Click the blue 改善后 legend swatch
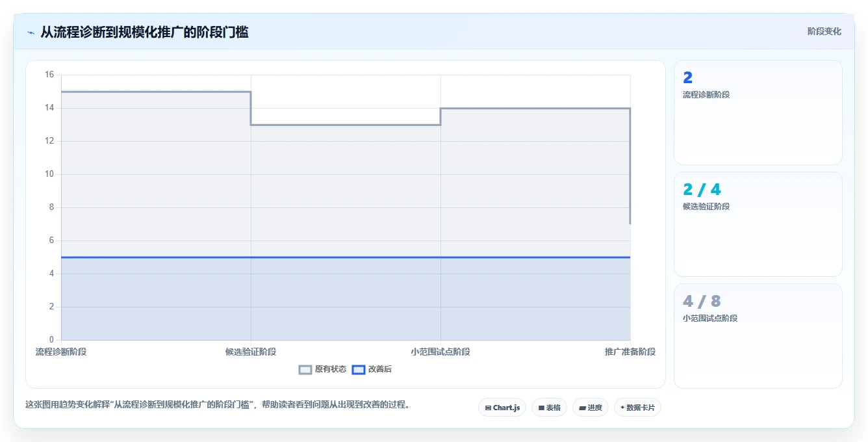The width and height of the screenshot is (868, 442). coord(359,369)
